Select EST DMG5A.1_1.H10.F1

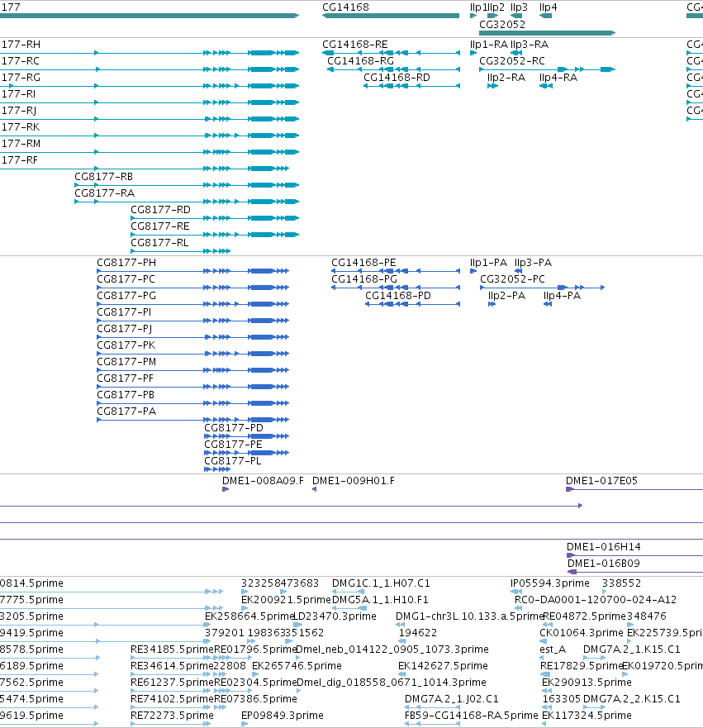[381, 600]
